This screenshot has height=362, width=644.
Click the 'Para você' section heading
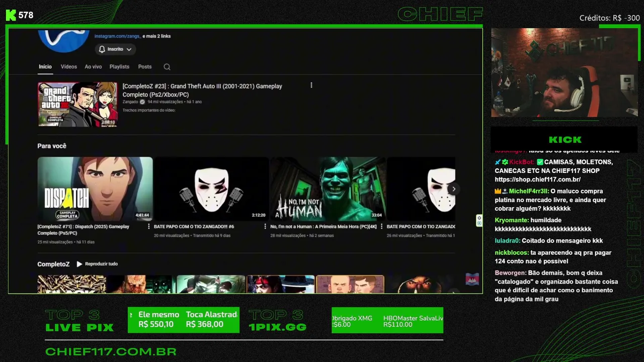click(52, 146)
